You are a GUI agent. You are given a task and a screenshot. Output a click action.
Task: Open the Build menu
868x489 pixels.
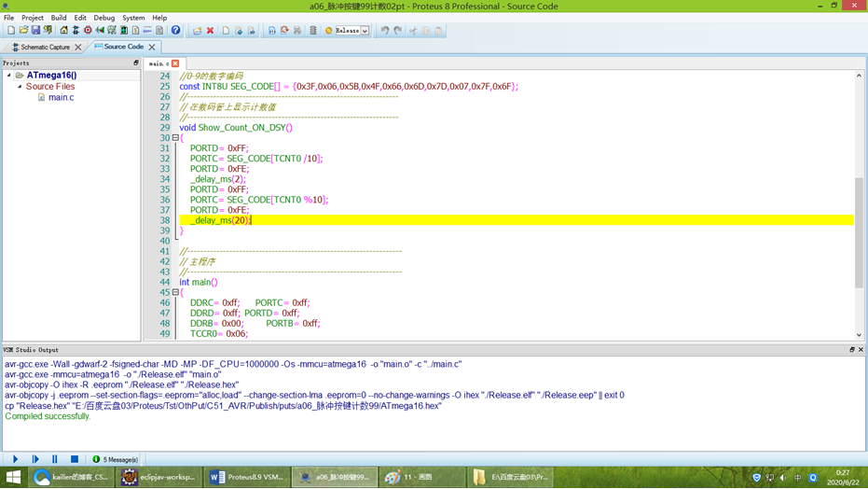point(59,18)
